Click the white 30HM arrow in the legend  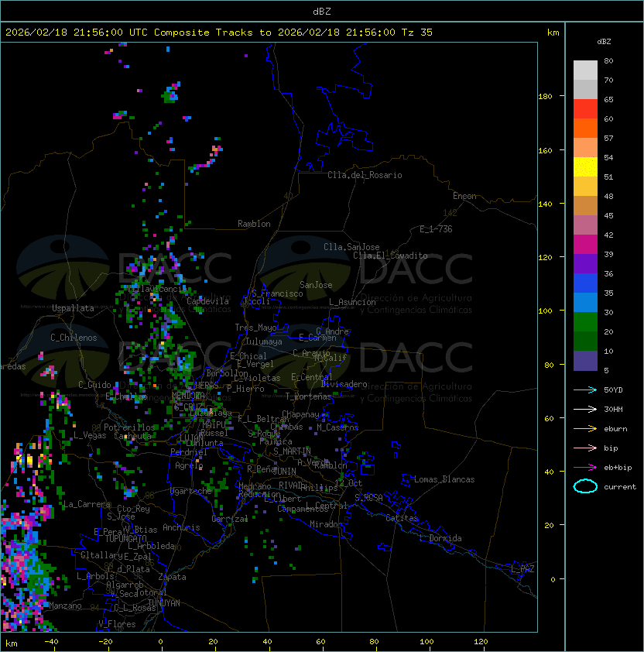tap(585, 410)
